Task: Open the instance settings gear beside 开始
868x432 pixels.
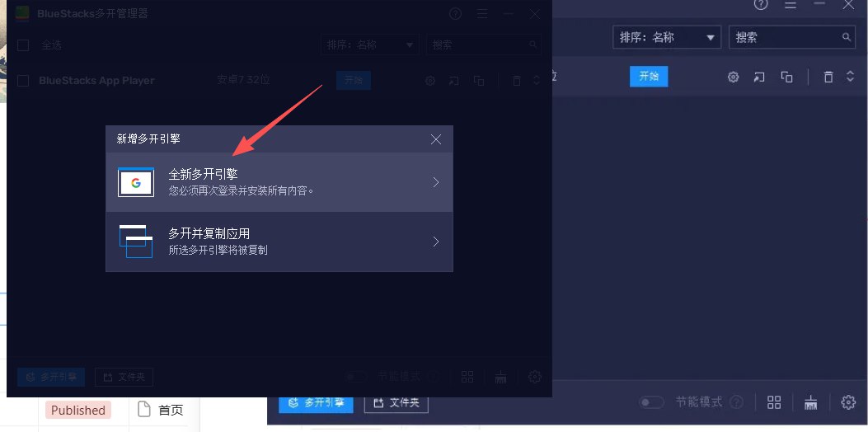Action: [733, 77]
